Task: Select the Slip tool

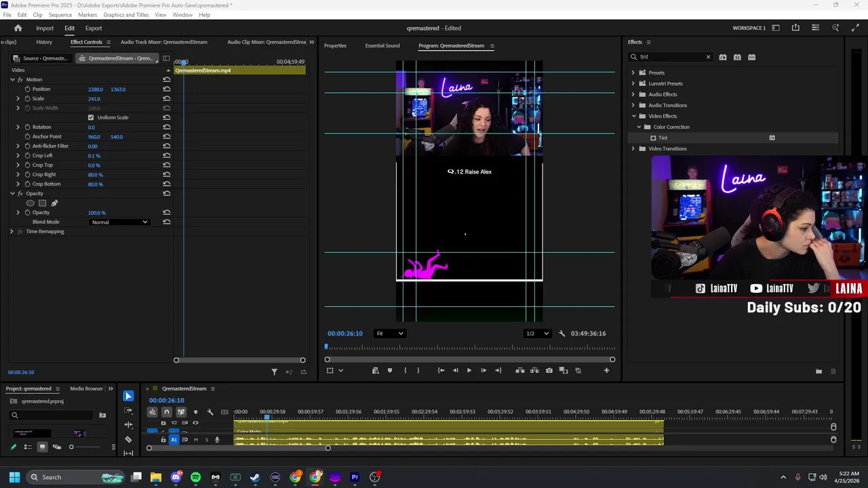Action: click(128, 453)
